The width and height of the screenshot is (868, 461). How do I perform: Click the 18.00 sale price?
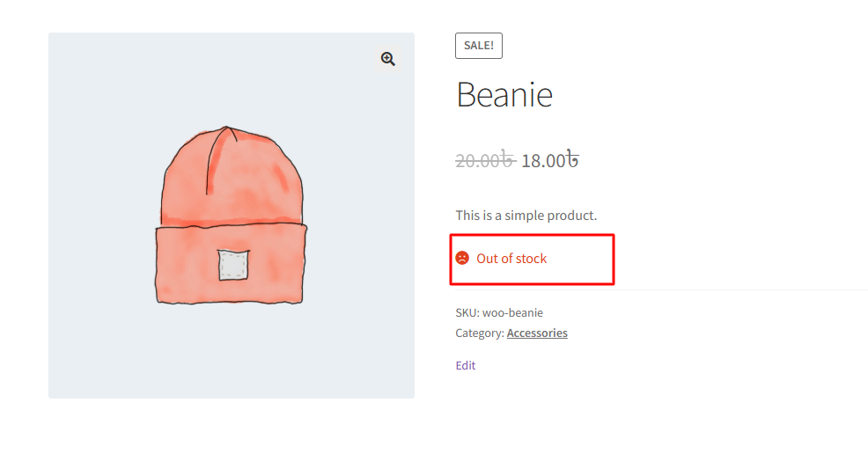pyautogui.click(x=543, y=160)
